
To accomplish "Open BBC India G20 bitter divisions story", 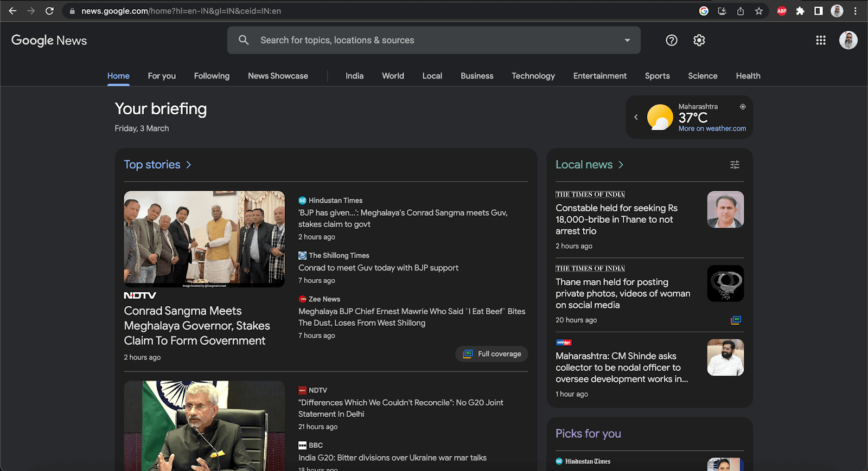I will pos(392,458).
